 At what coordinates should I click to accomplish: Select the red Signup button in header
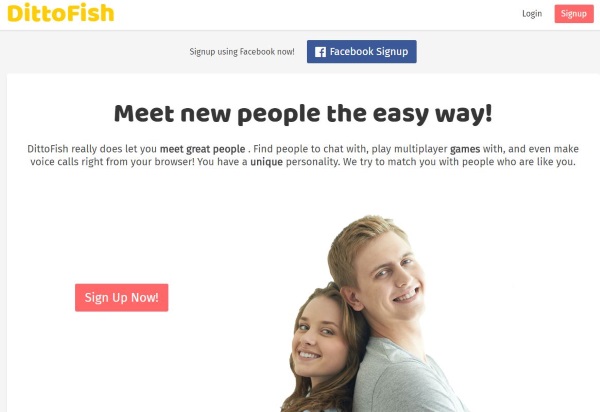point(574,14)
